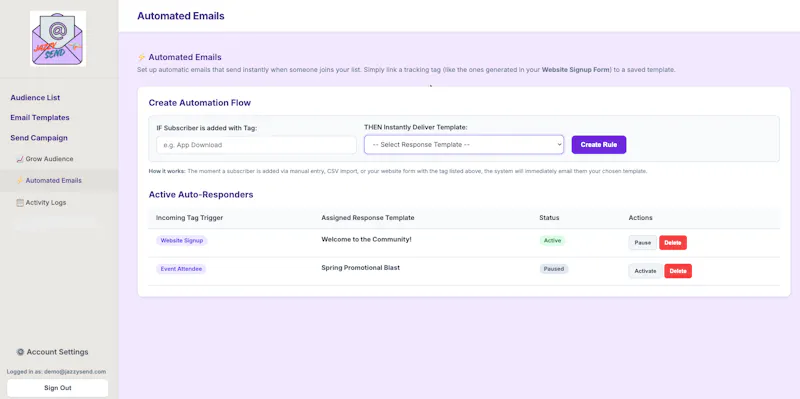Open Send Campaign section
This screenshot has height=399, width=800.
pyautogui.click(x=39, y=138)
